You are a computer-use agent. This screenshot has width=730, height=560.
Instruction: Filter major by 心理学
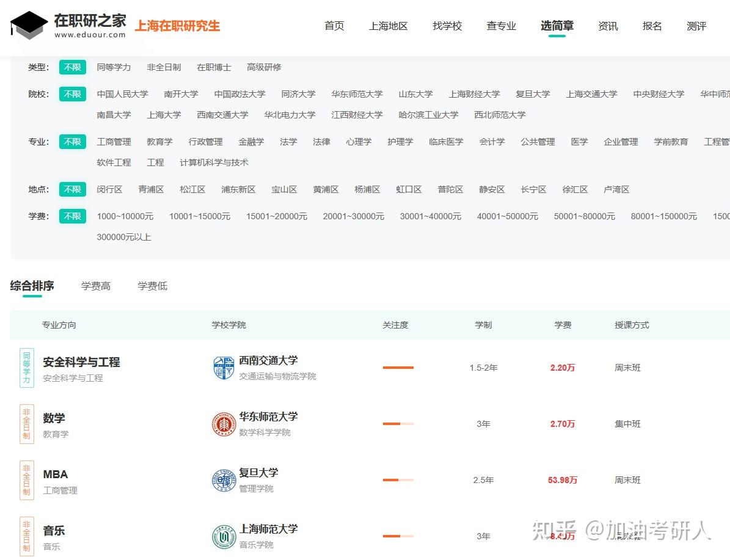(x=359, y=142)
